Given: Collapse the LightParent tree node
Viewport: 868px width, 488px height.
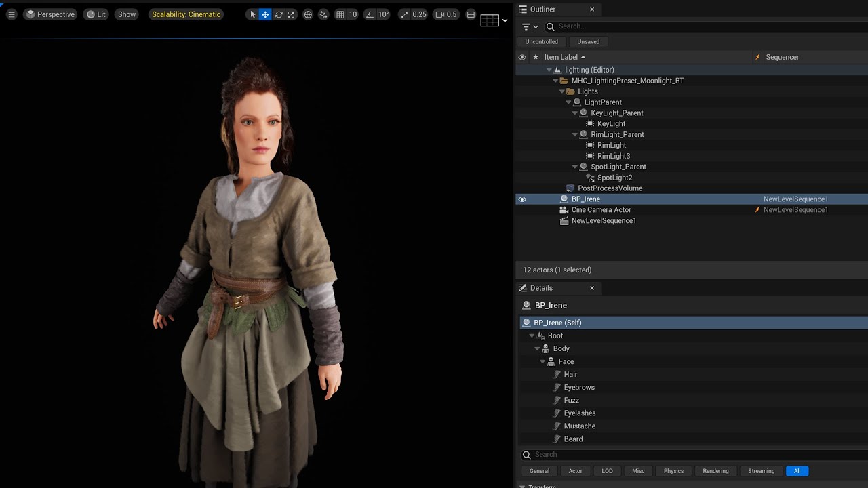Looking at the screenshot, I should (568, 102).
